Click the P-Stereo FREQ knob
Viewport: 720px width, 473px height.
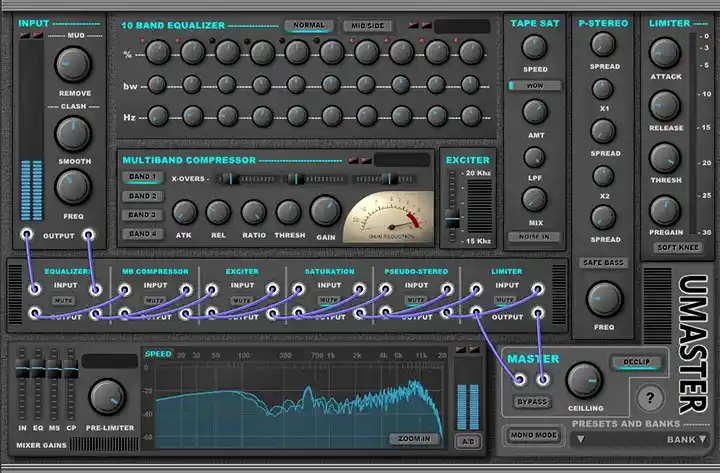[604, 299]
